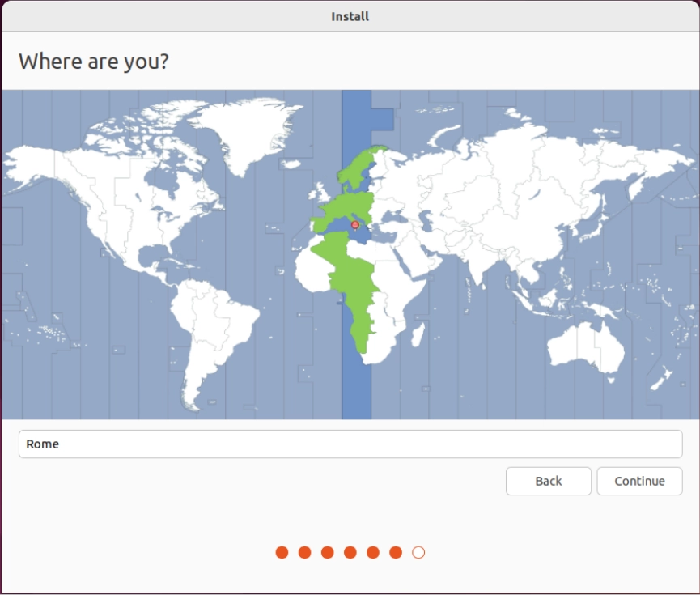Click the first filled progress dot
700x595 pixels.
(x=282, y=553)
